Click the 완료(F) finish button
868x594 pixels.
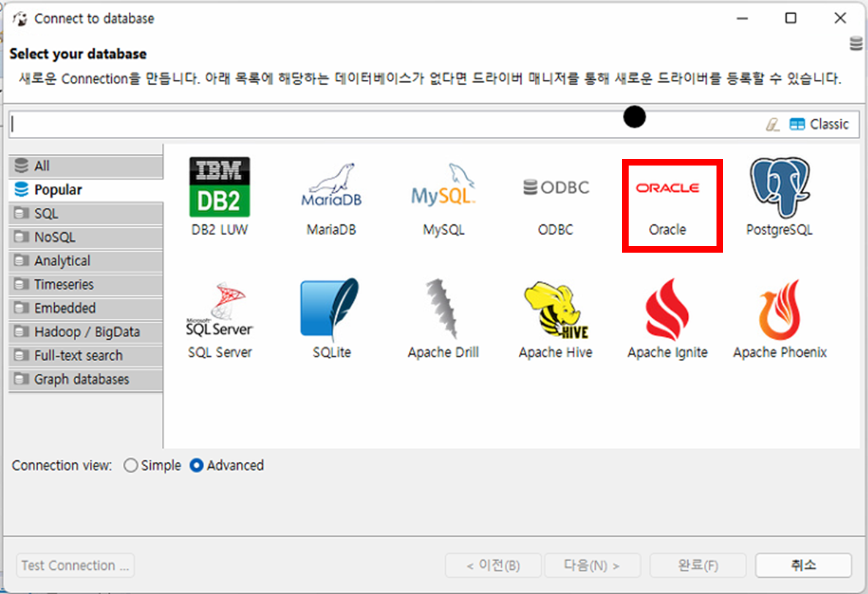tap(698, 565)
